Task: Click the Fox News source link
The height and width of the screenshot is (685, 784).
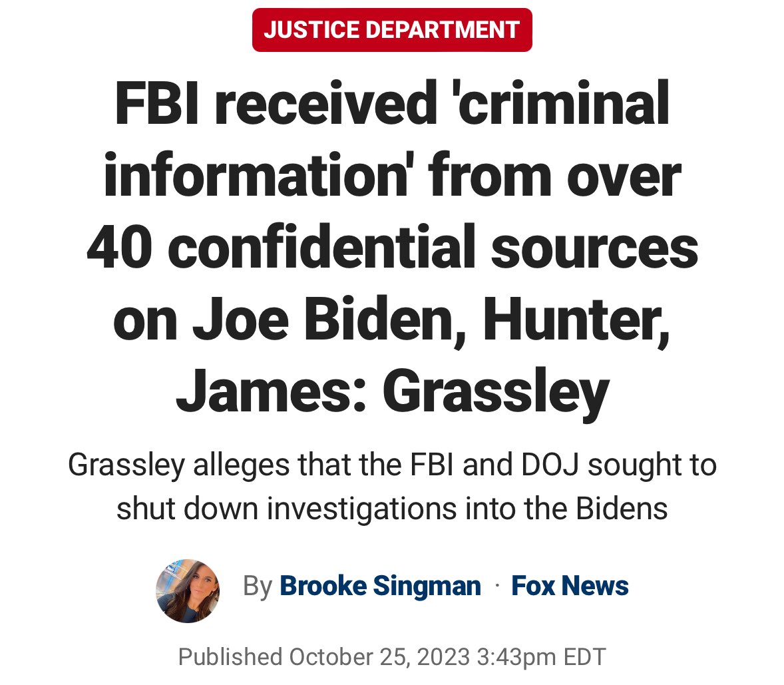Action: coord(570,586)
